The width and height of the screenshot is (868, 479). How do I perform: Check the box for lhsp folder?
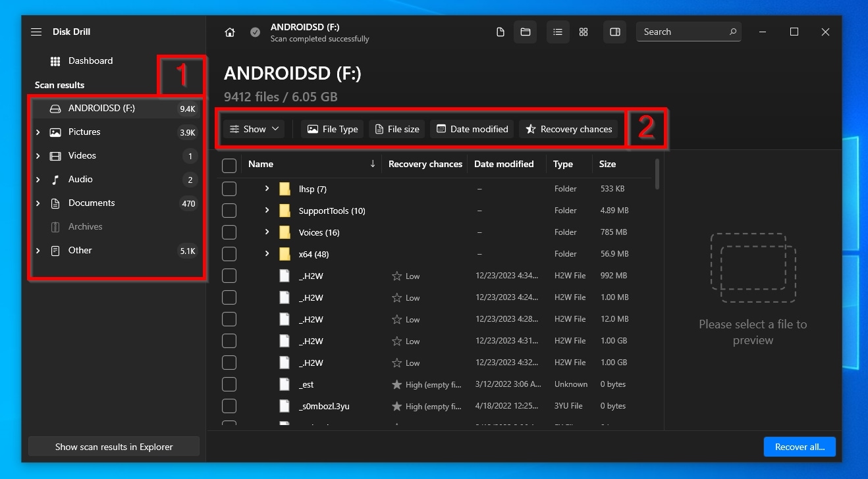229,189
